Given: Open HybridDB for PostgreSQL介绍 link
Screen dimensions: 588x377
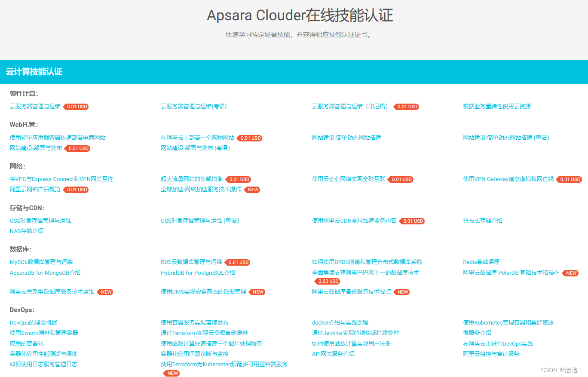Looking at the screenshot, I should click(x=198, y=273).
